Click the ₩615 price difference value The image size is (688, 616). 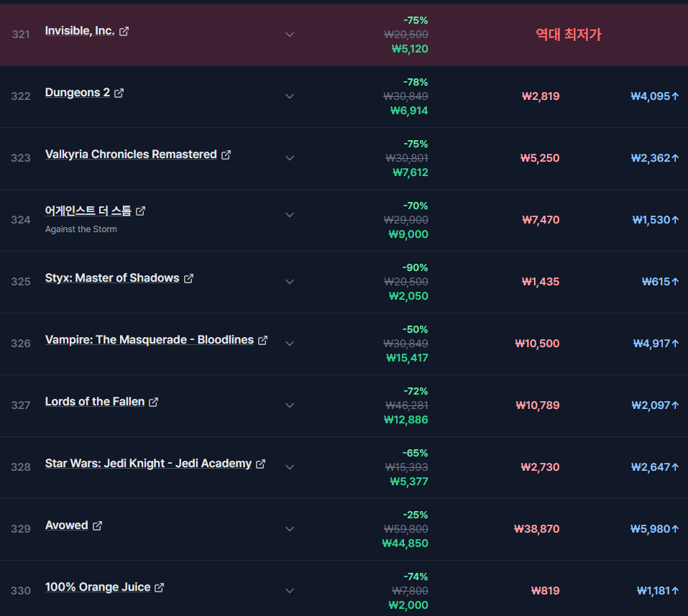(661, 282)
